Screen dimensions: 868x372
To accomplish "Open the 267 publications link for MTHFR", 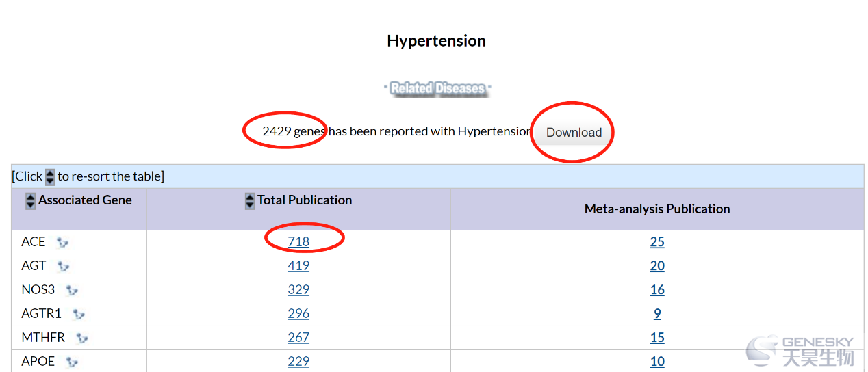I will coord(298,337).
